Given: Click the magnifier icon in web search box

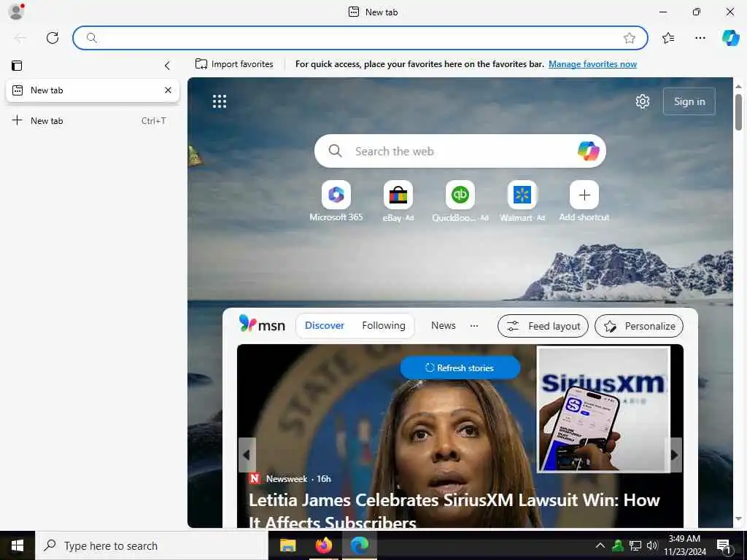Looking at the screenshot, I should pyautogui.click(x=335, y=151).
